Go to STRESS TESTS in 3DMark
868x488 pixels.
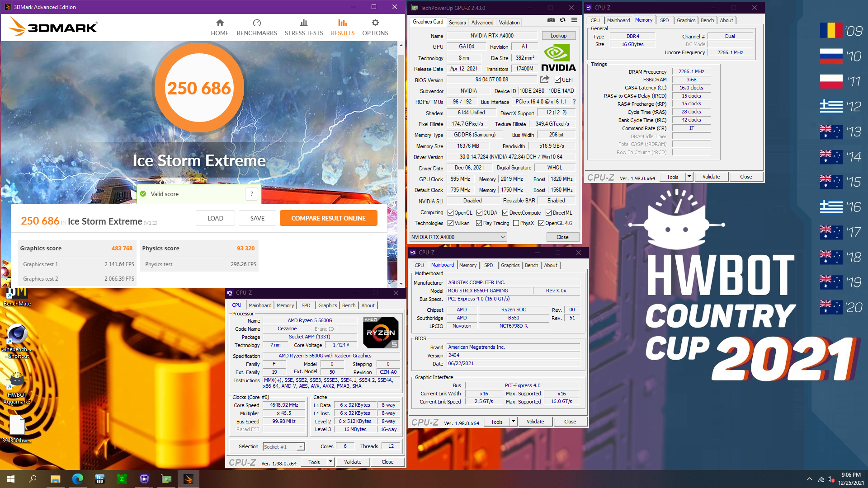[304, 28]
